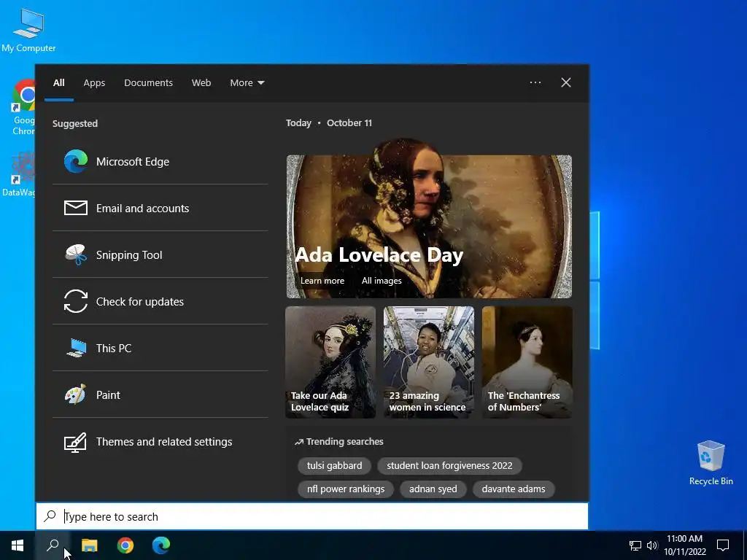Open the 23 amazing women in science card
Screen dimensions: 747x560
pyautogui.click(x=429, y=362)
